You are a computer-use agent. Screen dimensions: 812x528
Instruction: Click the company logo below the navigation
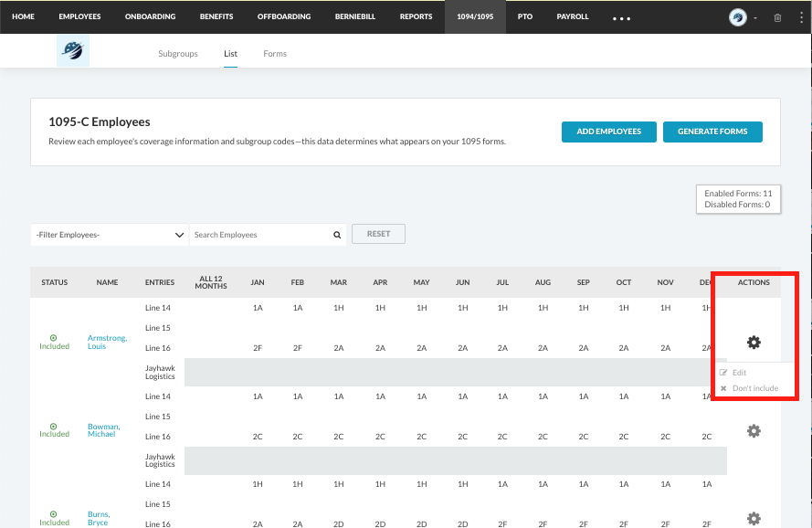click(71, 53)
